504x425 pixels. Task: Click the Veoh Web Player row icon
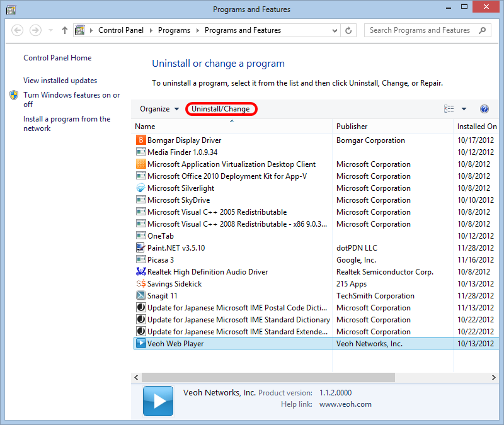[140, 343]
